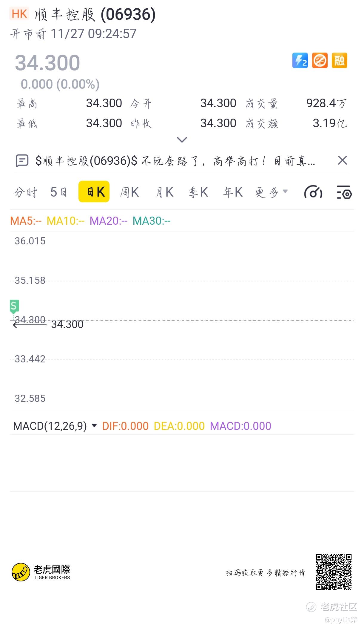Open the chart indicator gauge icon
The width and height of the screenshot is (364, 628).
313,192
